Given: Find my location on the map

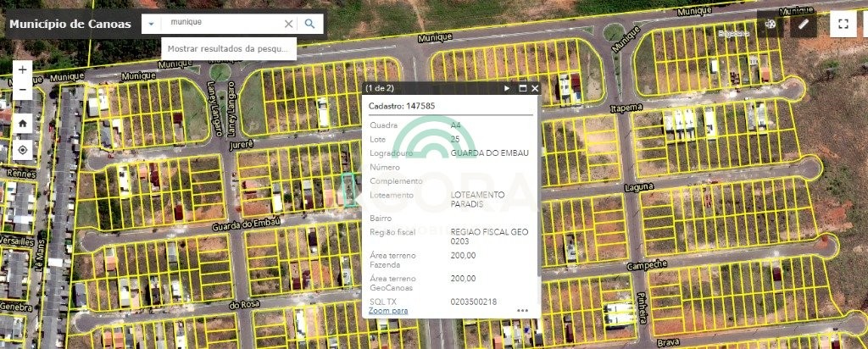Looking at the screenshot, I should point(22,151).
